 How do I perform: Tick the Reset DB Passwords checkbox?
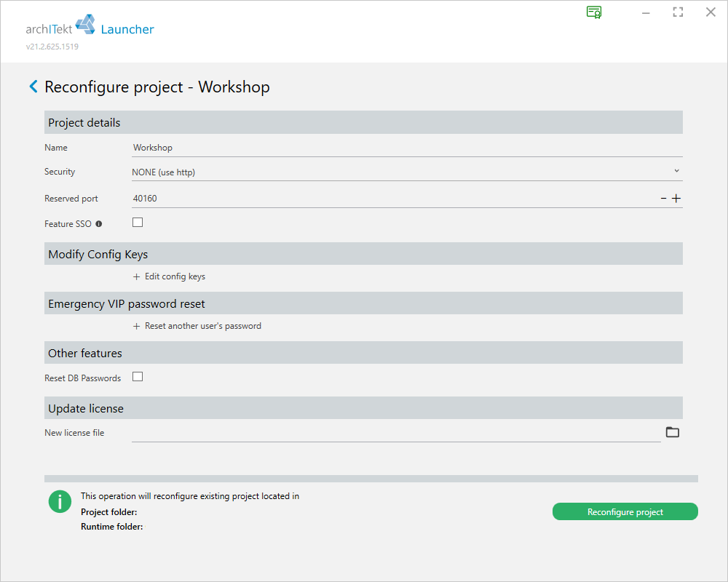[138, 376]
